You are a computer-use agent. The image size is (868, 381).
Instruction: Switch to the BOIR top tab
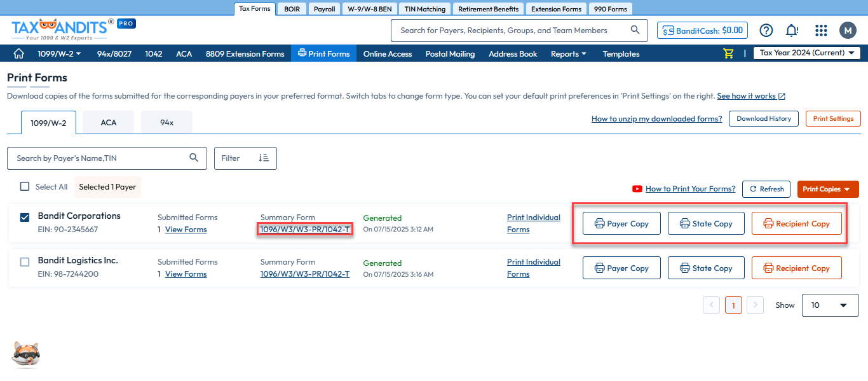pos(292,9)
